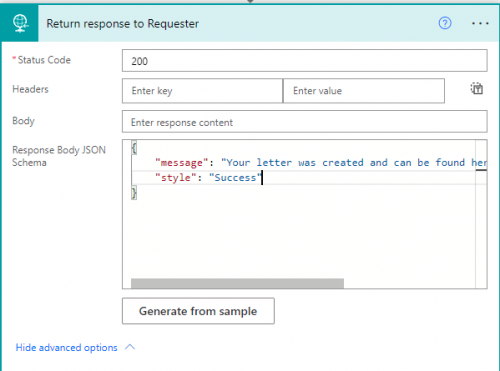This screenshot has width=500, height=371.
Task: Click the closing brace in schema editor
Action: (134, 193)
